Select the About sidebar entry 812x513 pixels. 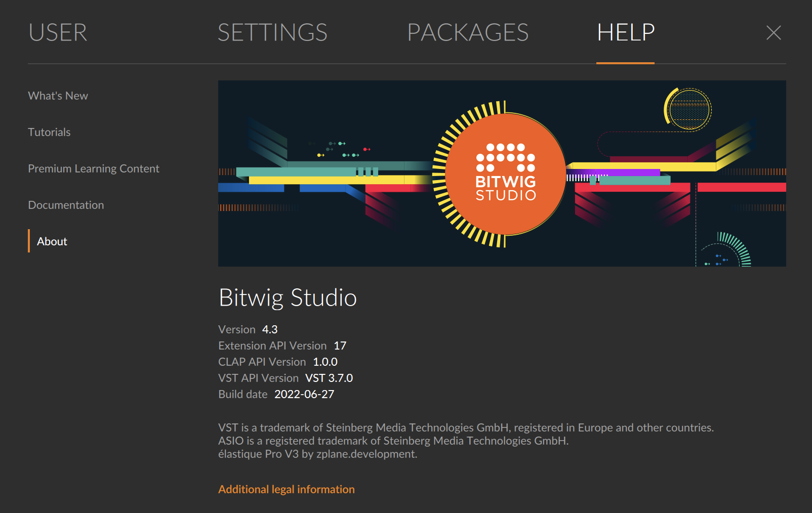(x=52, y=241)
